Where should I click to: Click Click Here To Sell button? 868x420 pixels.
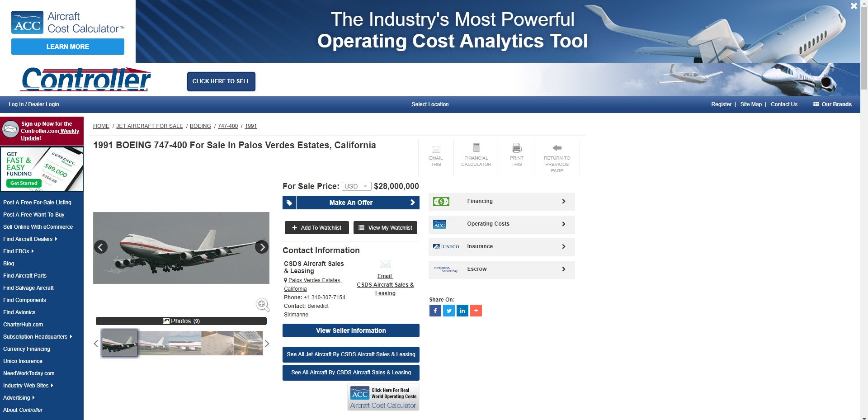point(221,81)
